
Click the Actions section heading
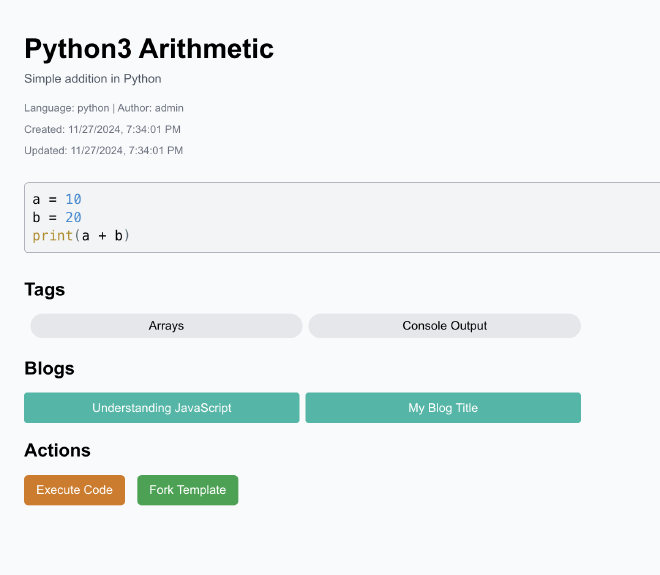(57, 450)
